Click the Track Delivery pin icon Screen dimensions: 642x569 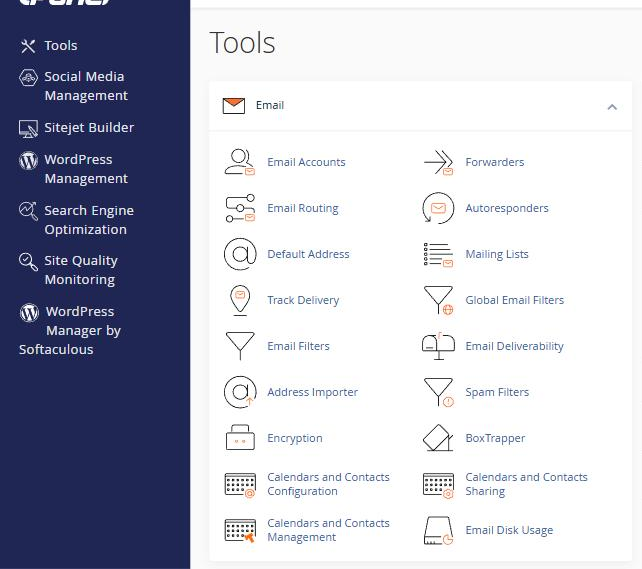tap(240, 300)
